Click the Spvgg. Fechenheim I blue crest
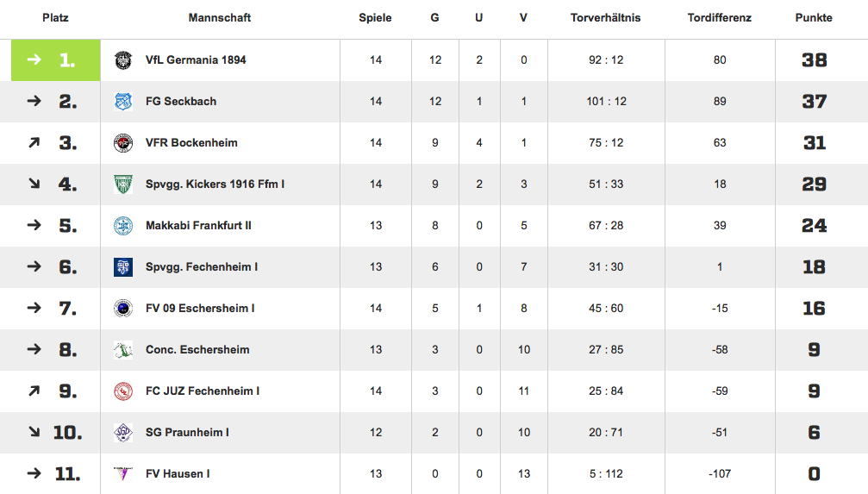This screenshot has width=868, height=494. [123, 267]
